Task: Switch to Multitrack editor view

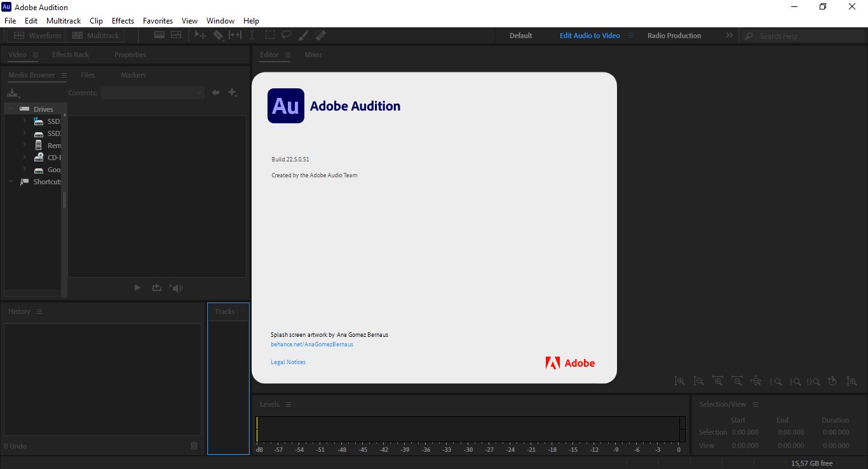Action: click(96, 36)
